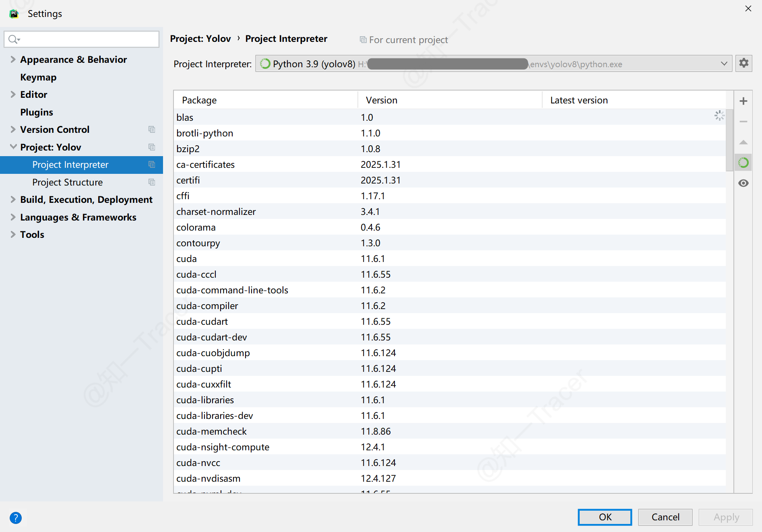Image resolution: width=762 pixels, height=532 pixels.
Task: Click the search magnifier icon in sidebar
Action: 13,39
